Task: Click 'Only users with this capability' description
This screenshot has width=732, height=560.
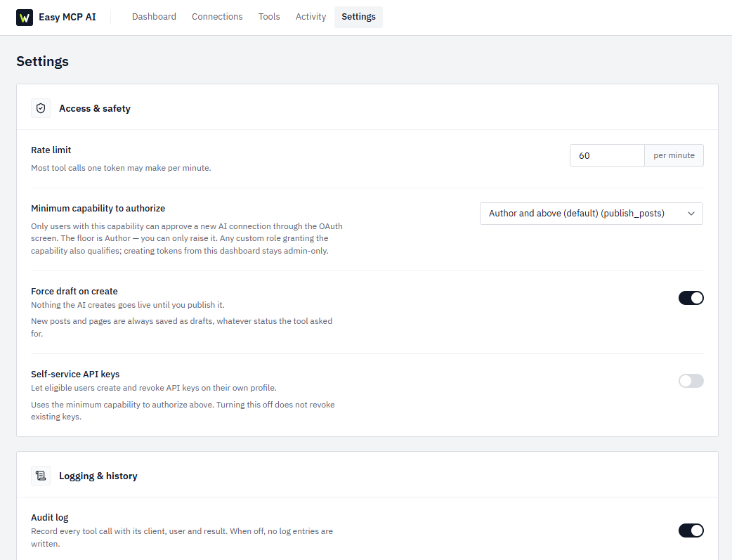Action: [x=187, y=239]
